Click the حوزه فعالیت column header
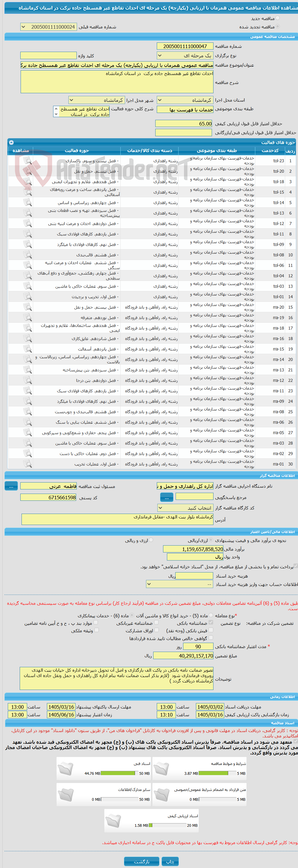This screenshot has height=868, width=298. pyautogui.click(x=77, y=151)
